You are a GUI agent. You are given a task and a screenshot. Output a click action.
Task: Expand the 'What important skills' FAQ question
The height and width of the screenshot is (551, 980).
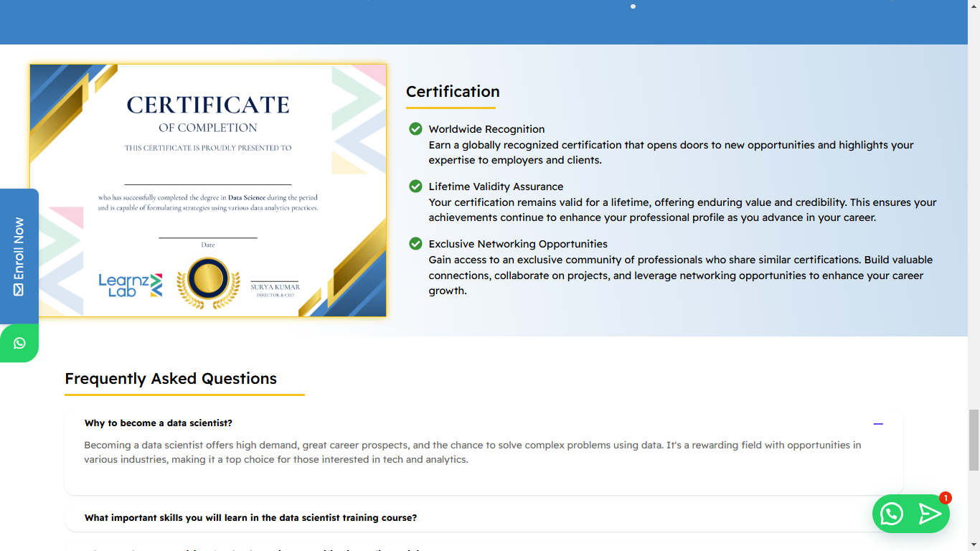[250, 518]
